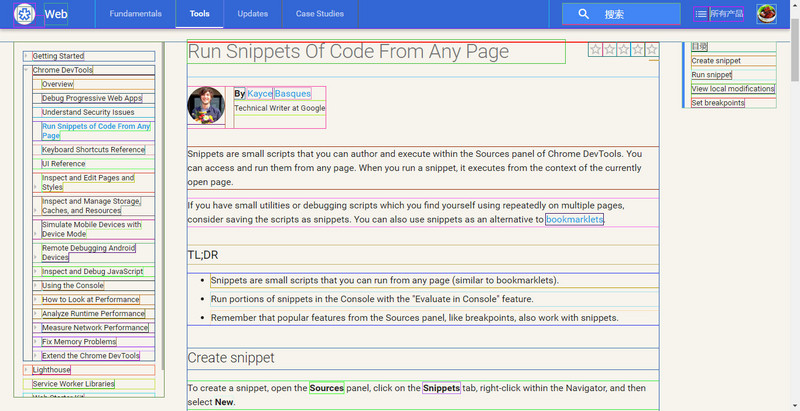Image resolution: width=800 pixels, height=411 pixels.
Task: Open the Fundamentals tab
Action: pyautogui.click(x=135, y=14)
